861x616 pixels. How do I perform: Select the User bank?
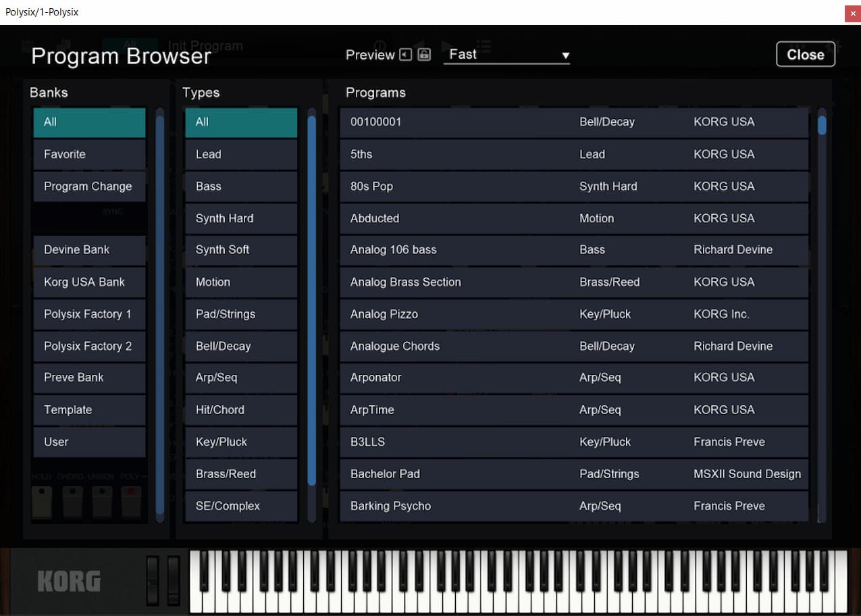[x=90, y=442]
